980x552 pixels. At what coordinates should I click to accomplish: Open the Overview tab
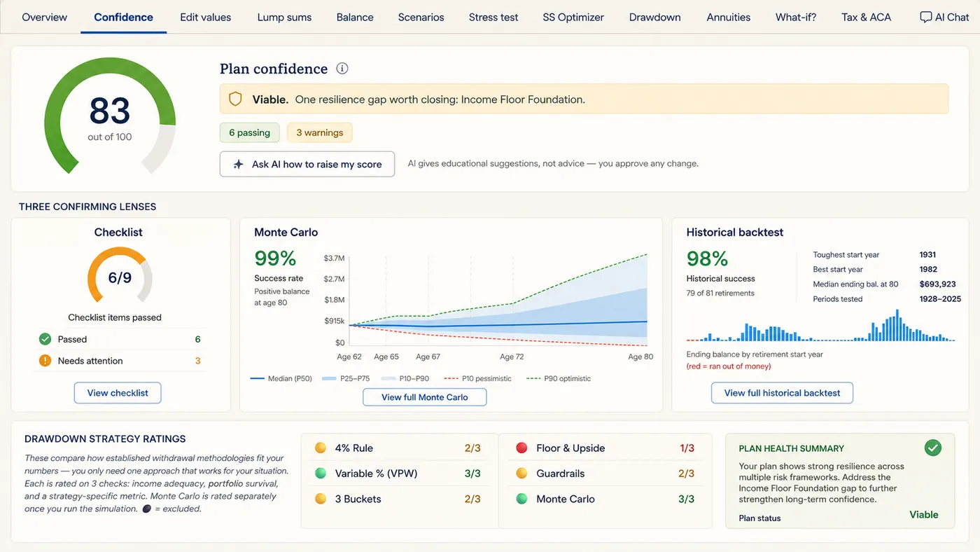(x=45, y=17)
